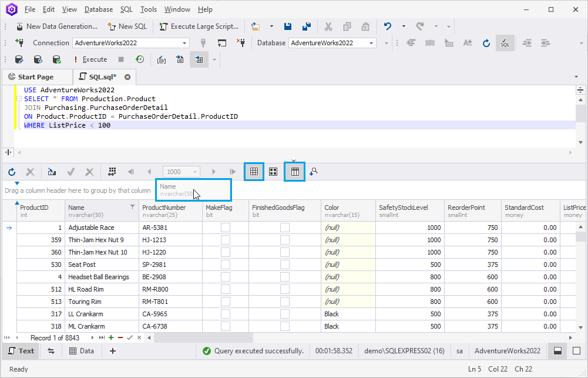Check MakeFlag for the Adjustable Race row
The height and width of the screenshot is (378, 588).
(226, 228)
